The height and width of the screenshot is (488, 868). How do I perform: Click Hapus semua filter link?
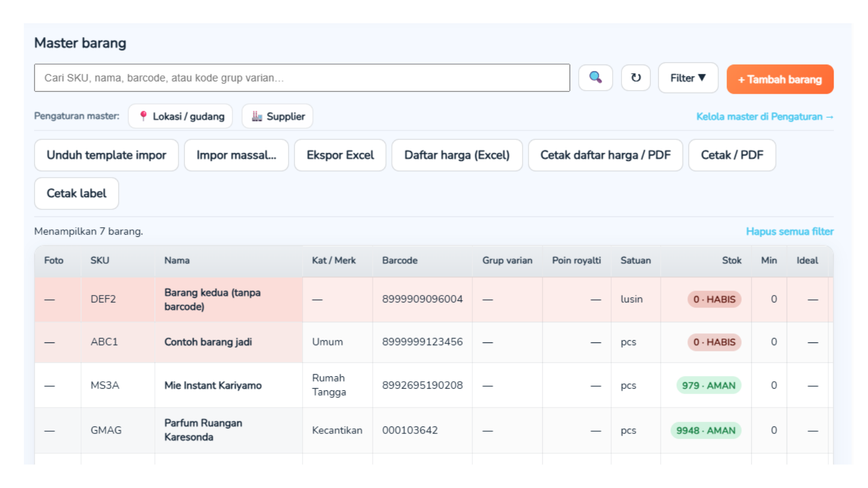789,231
